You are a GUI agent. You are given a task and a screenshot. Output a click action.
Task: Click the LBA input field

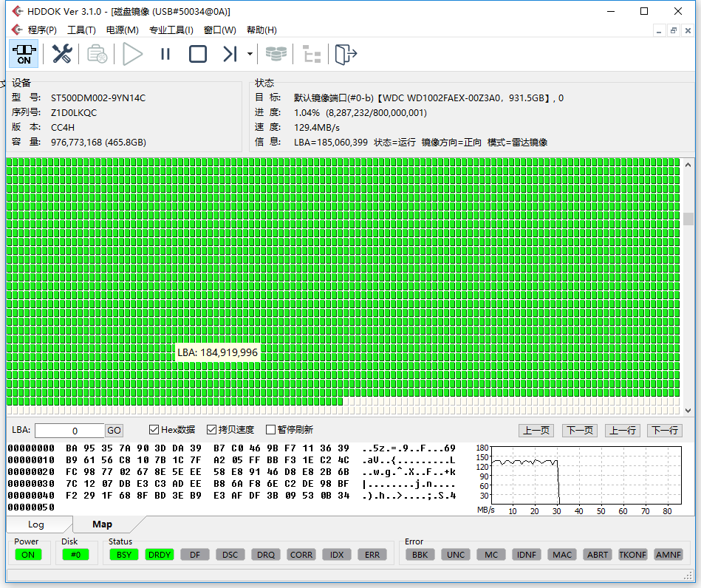[69, 431]
